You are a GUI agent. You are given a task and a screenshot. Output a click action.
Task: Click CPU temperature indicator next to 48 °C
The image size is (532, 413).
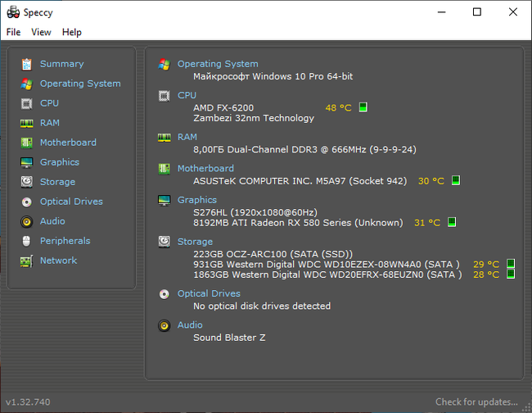[x=363, y=107]
